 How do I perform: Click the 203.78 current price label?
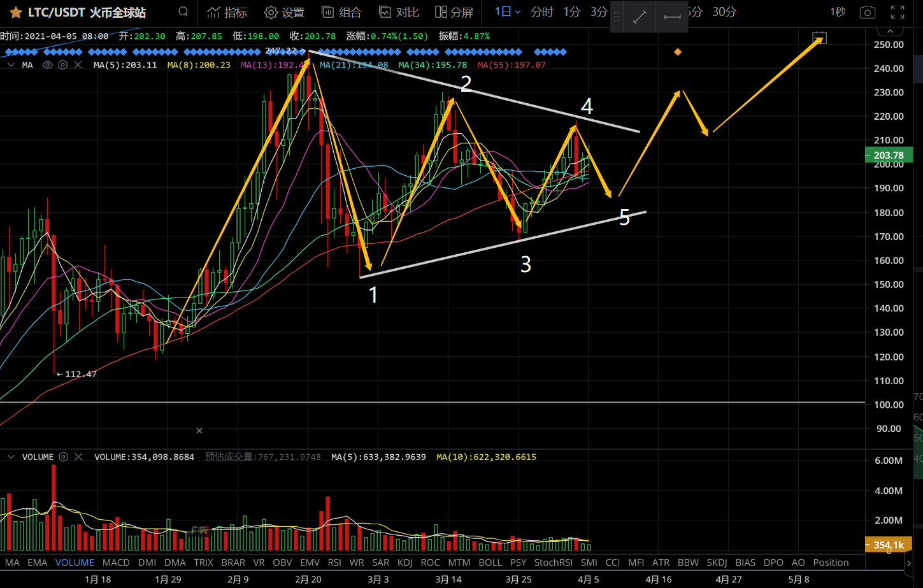889,155
